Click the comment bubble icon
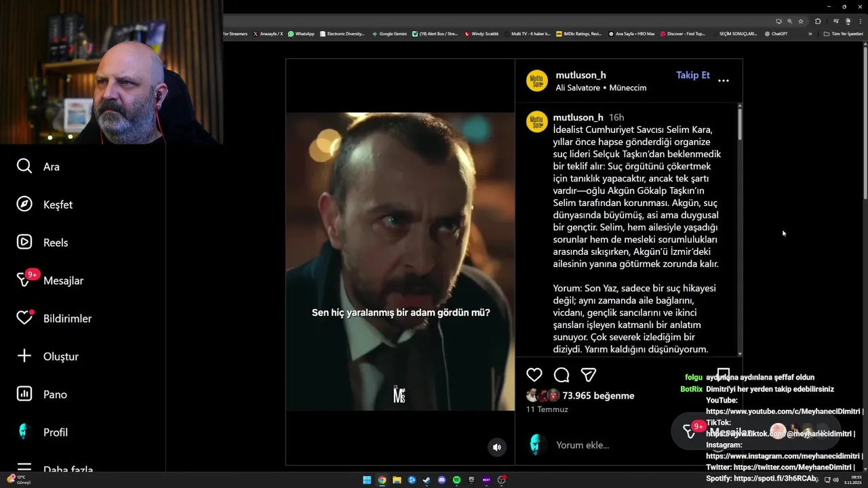Viewport: 868px width, 488px height. tap(561, 375)
